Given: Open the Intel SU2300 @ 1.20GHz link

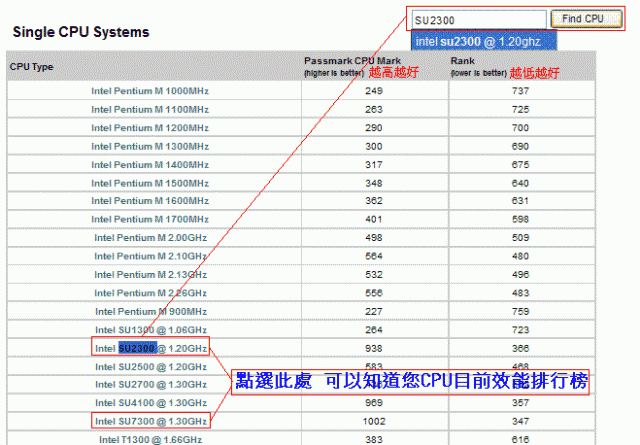Looking at the screenshot, I should pyautogui.click(x=151, y=348).
